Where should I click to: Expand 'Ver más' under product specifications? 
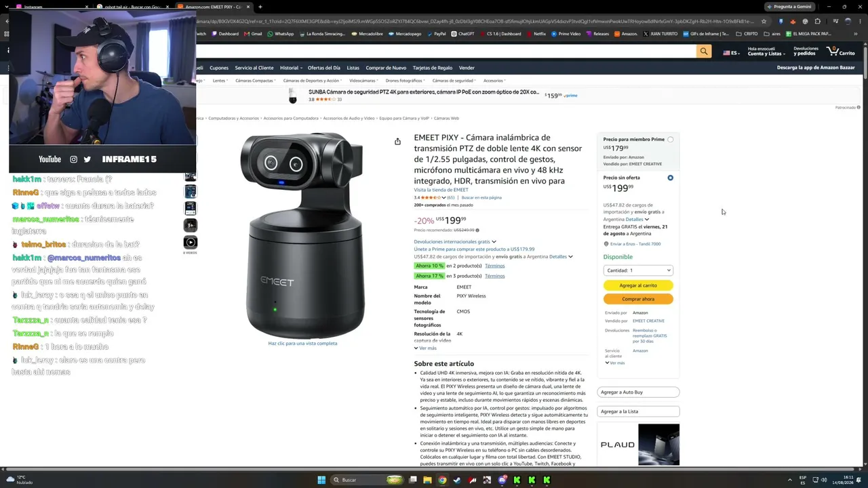(x=425, y=348)
